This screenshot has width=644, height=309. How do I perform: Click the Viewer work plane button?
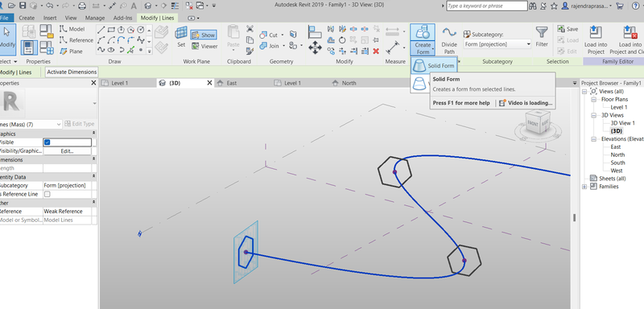(x=204, y=47)
